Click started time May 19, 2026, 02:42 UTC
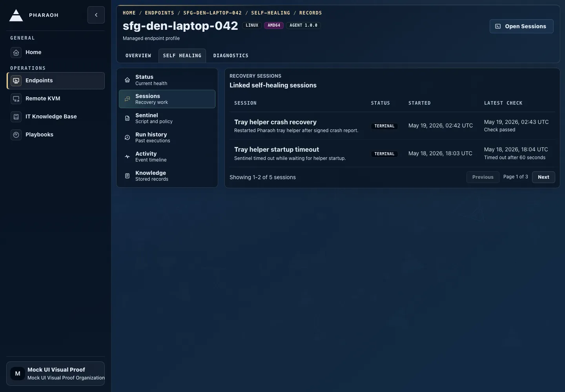The image size is (565, 392). click(x=441, y=125)
